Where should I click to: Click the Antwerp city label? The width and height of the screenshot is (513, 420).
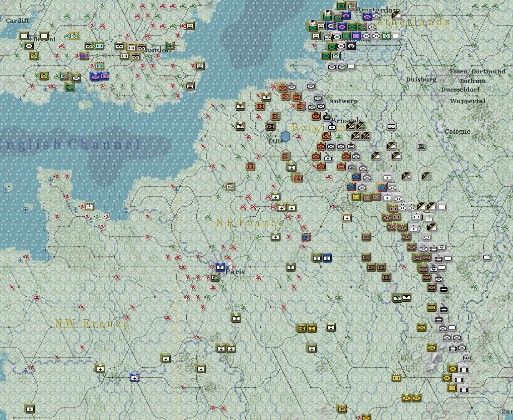pyautogui.click(x=343, y=101)
